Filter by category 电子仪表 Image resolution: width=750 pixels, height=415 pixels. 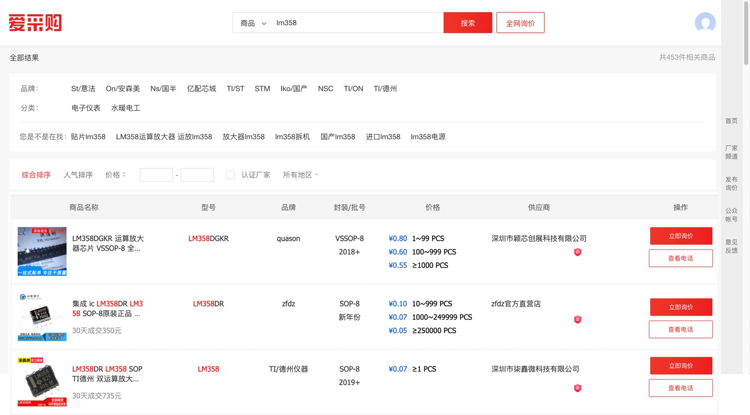(x=86, y=108)
